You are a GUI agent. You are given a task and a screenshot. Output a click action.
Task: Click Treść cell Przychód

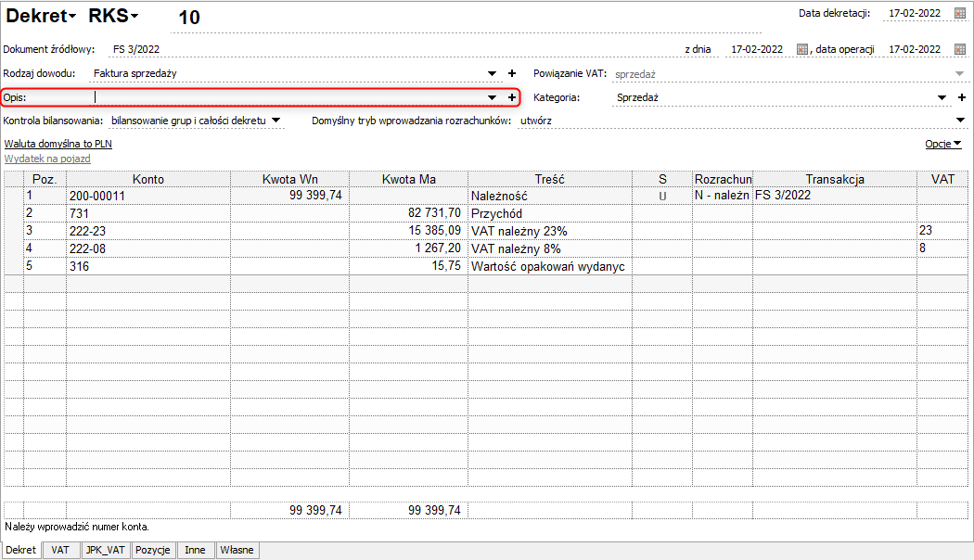click(550, 213)
